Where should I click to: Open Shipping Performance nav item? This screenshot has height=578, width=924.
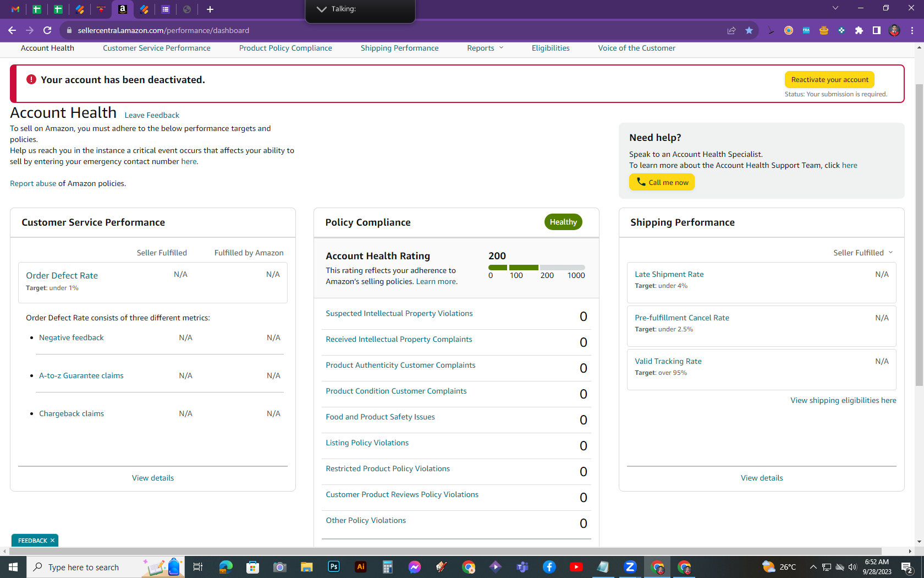coord(400,48)
